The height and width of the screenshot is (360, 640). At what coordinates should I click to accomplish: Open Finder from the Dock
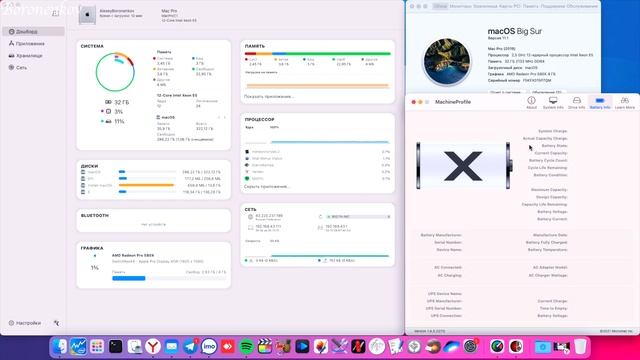coord(60,347)
